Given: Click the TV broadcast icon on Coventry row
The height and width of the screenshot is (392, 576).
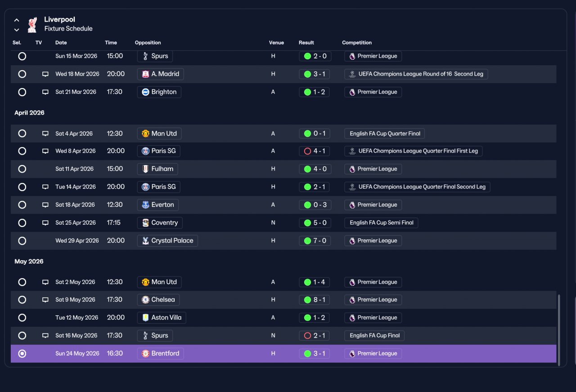Looking at the screenshot, I should pos(45,223).
